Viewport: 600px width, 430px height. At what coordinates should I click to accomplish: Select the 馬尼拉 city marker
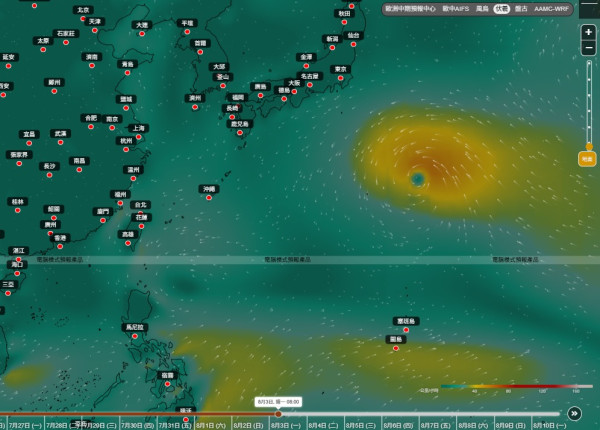135,336
